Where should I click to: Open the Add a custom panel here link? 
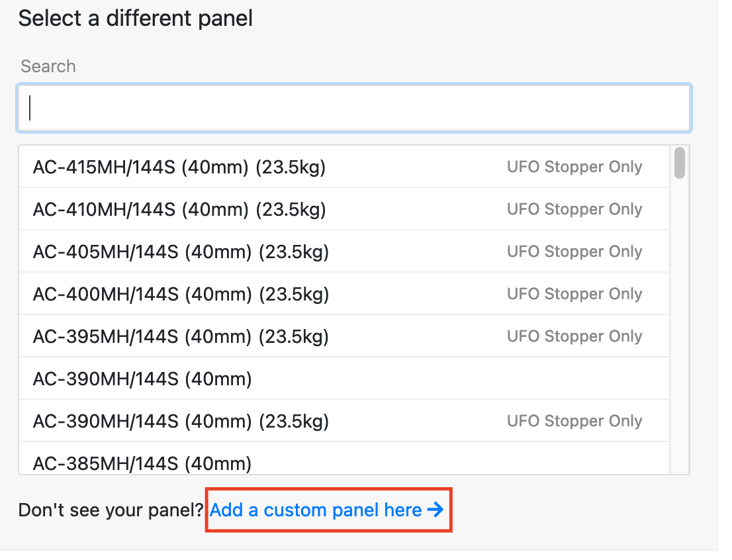tap(326, 510)
